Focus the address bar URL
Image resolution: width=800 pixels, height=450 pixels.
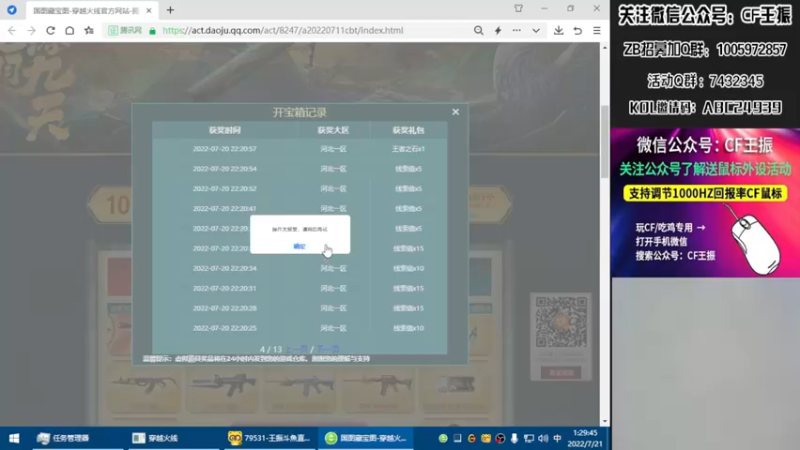click(283, 31)
